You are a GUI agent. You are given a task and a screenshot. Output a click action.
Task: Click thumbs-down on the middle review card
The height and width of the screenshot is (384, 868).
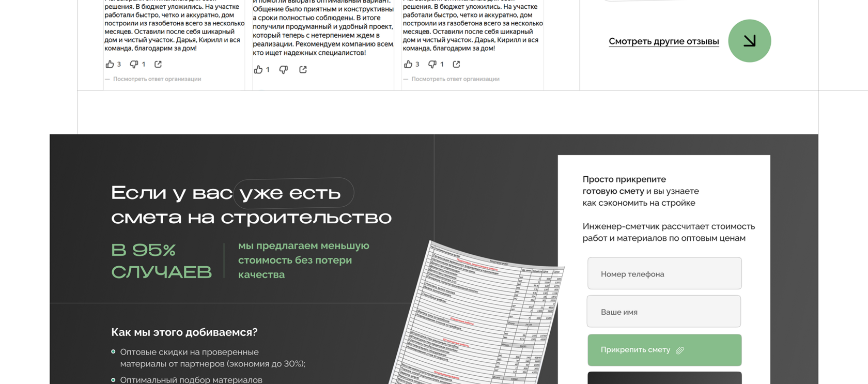click(284, 69)
